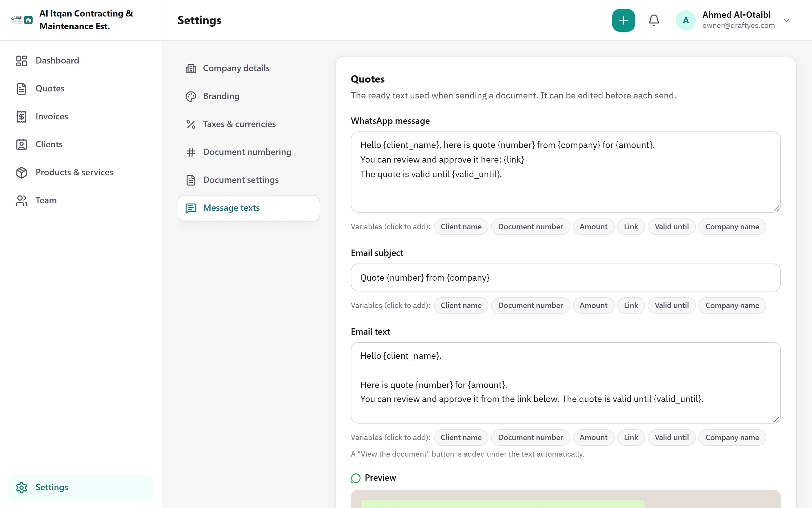This screenshot has height=508, width=812.
Task: Click the Document settings file icon
Action: 191,180
